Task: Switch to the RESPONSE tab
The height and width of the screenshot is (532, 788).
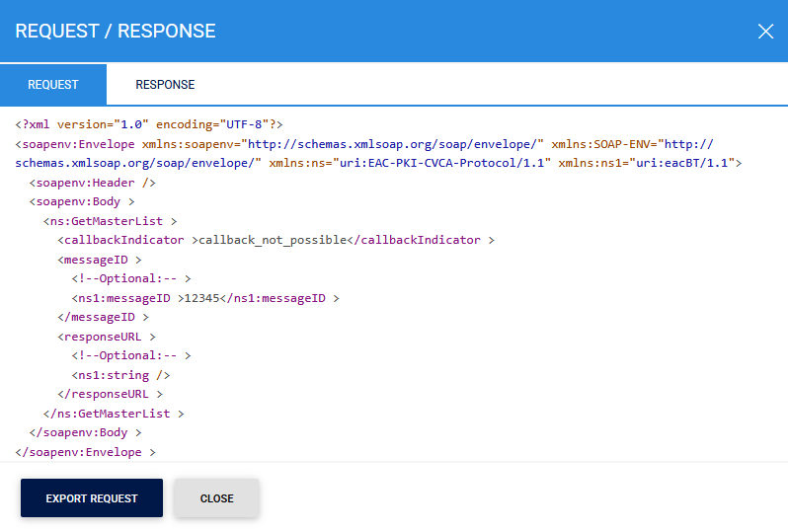Action: 165,85
